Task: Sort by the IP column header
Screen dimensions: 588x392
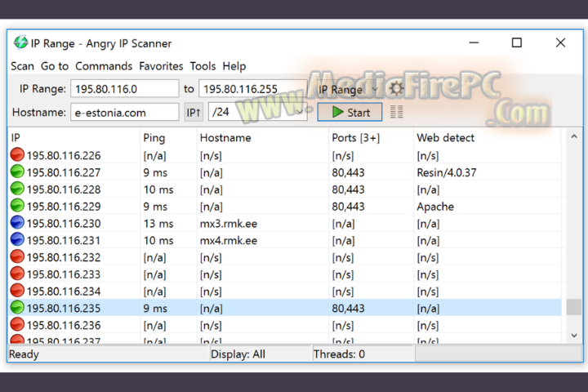Action: pos(73,138)
